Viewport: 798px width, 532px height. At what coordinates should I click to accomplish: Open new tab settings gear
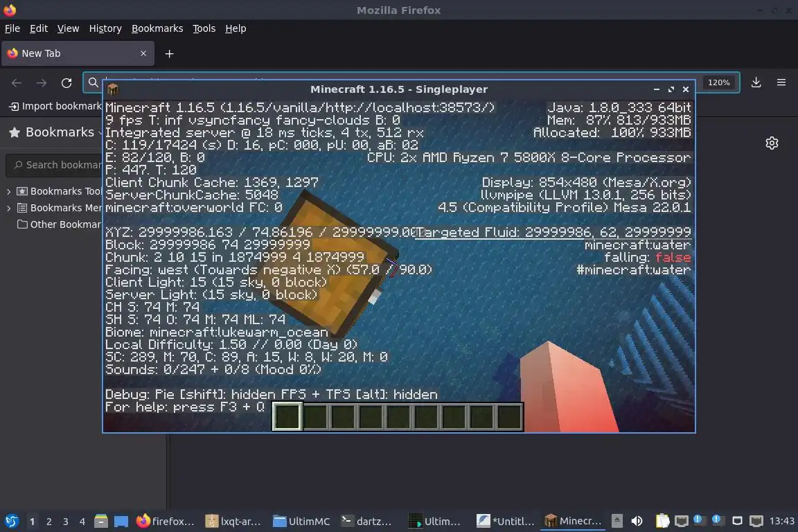coord(772,143)
